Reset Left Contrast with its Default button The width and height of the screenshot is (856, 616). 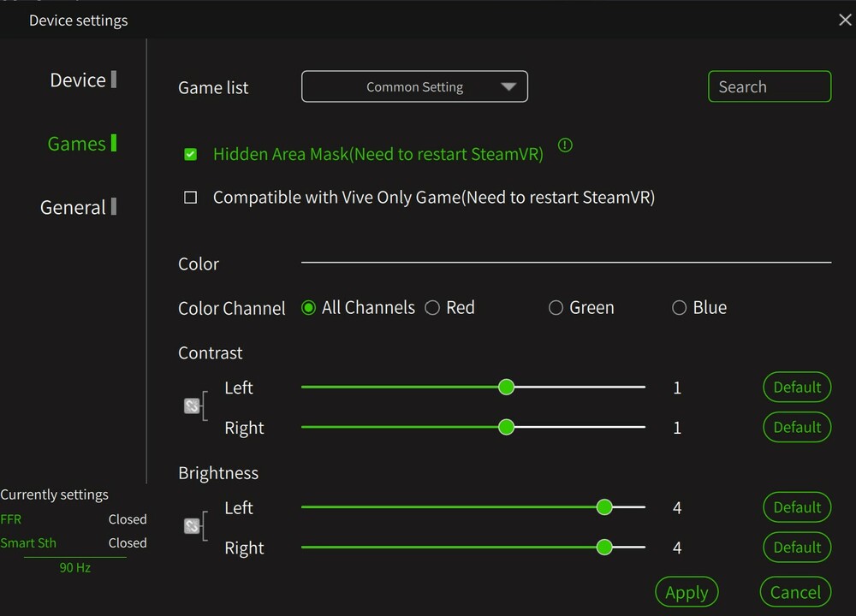tap(797, 388)
